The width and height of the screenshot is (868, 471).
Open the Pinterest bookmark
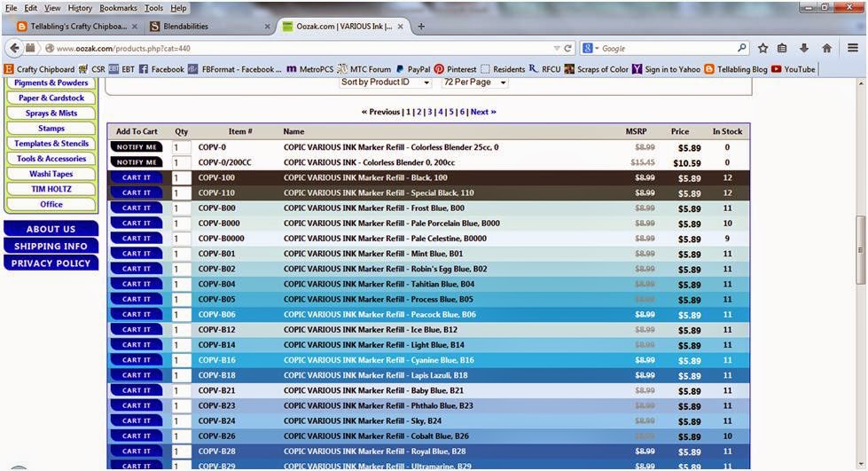coord(455,69)
